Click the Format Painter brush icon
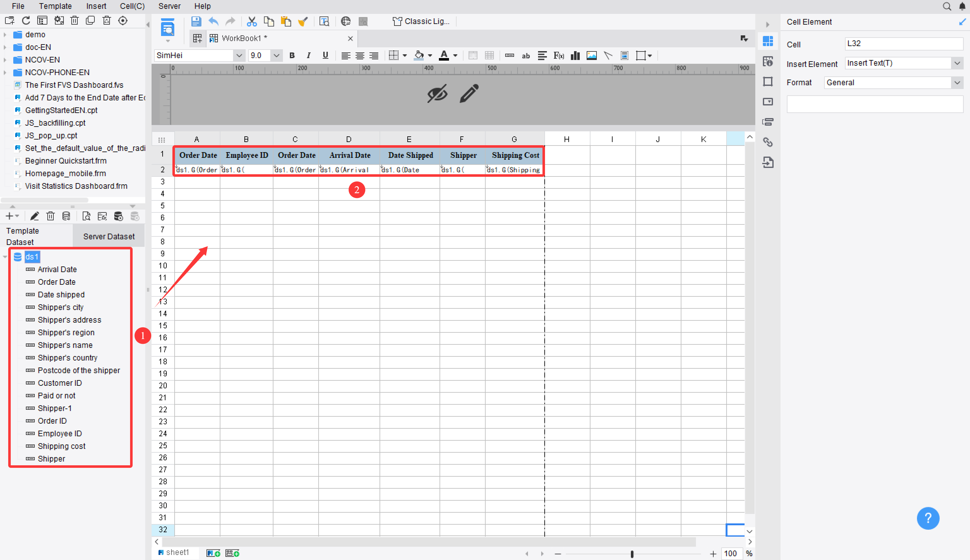The image size is (970, 560). (303, 21)
